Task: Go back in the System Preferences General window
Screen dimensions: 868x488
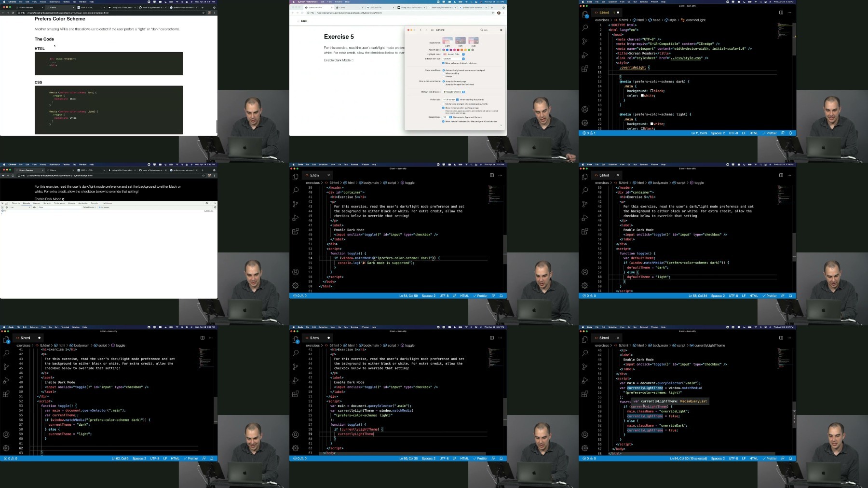Action: [420, 30]
